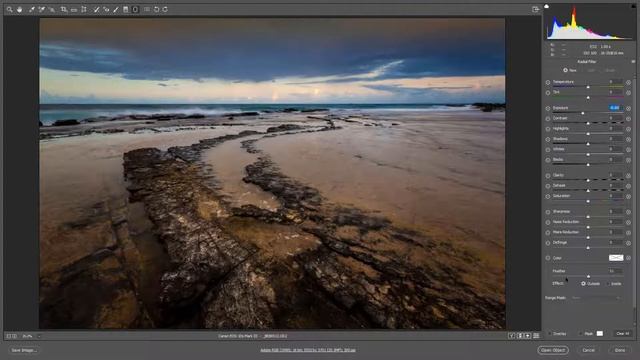Select the White Balance eyedropper tool
Screen dimensions: 640x360
click(x=31, y=9)
